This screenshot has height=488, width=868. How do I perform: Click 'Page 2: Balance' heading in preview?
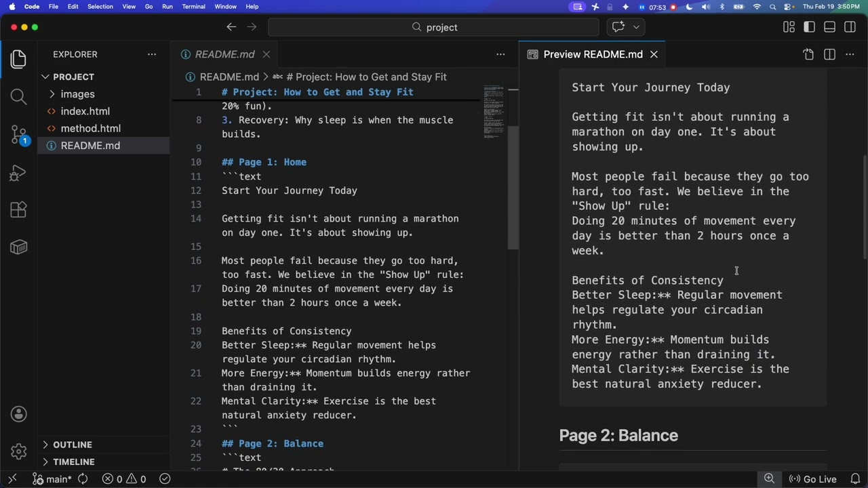tap(618, 435)
